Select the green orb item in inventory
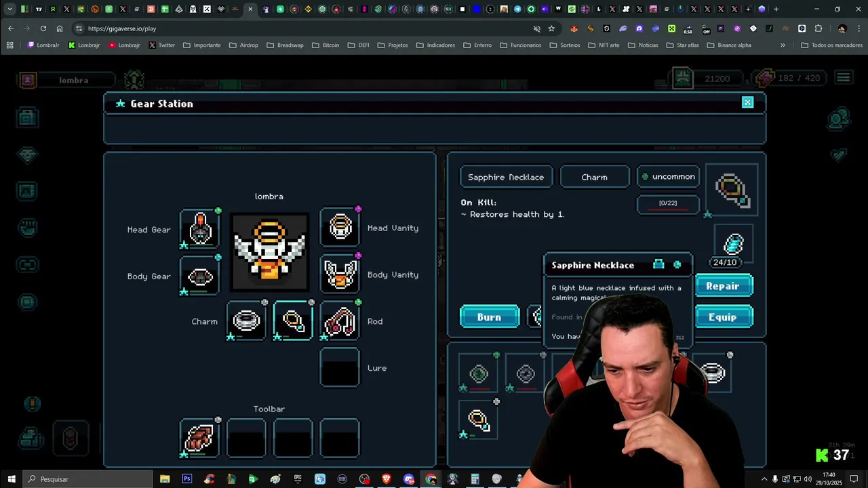This screenshot has width=868, height=488. (479, 373)
